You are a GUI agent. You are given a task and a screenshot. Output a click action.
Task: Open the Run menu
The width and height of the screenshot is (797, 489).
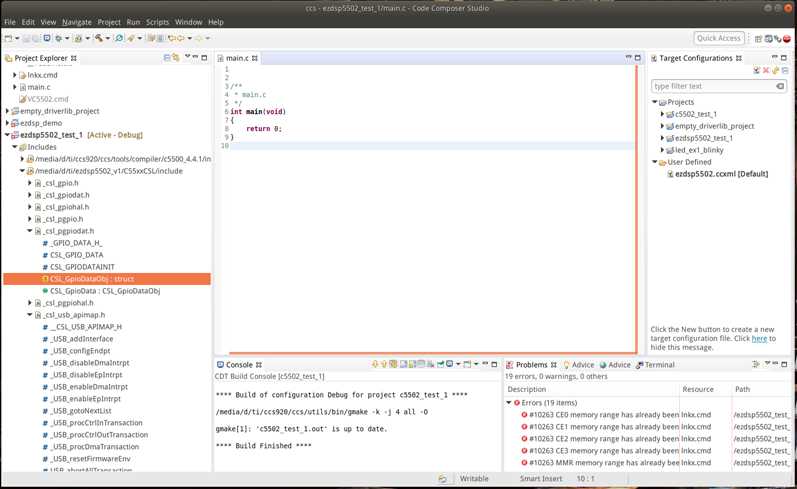pyautogui.click(x=133, y=22)
